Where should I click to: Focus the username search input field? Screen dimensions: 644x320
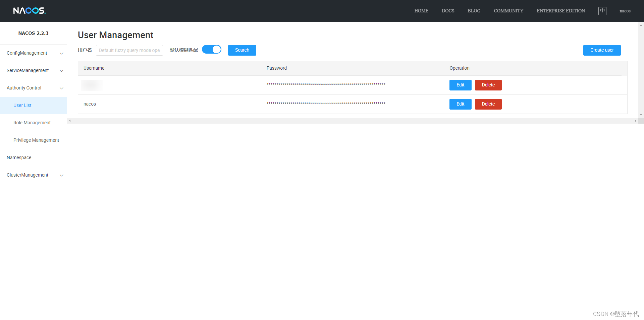tap(129, 50)
